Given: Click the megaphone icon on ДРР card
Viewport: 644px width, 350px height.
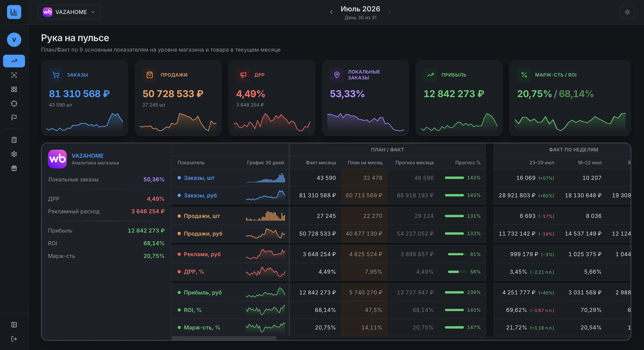Looking at the screenshot, I should coord(243,75).
